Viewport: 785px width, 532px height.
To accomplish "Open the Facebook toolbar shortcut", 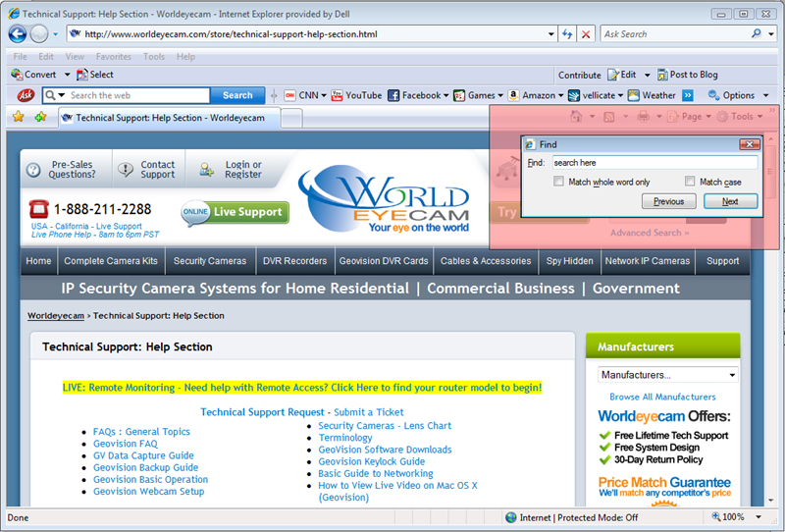I will (x=419, y=95).
